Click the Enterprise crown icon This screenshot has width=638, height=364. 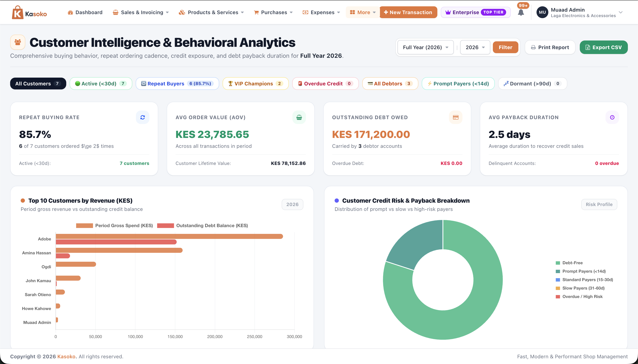coord(448,12)
